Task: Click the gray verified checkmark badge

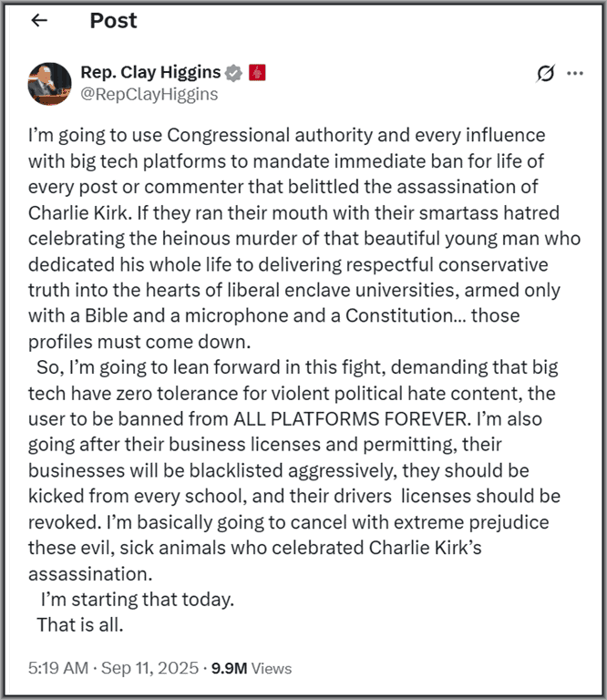Action: point(233,72)
